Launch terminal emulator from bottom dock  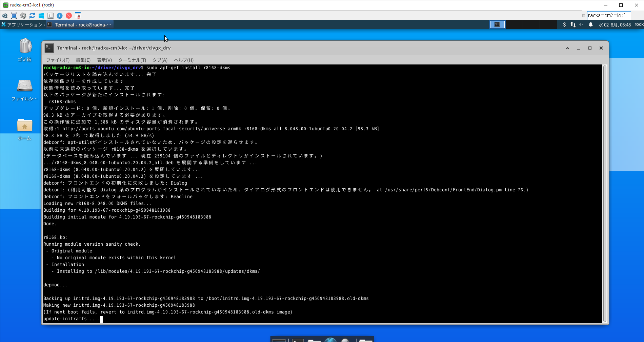point(298,340)
